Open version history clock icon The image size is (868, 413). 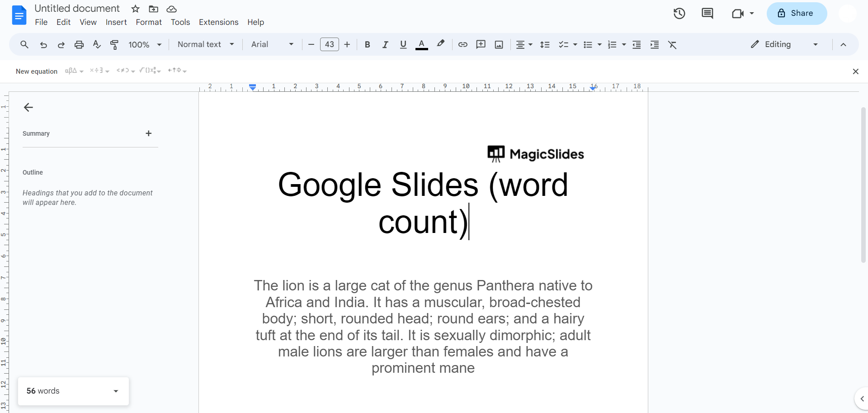679,14
